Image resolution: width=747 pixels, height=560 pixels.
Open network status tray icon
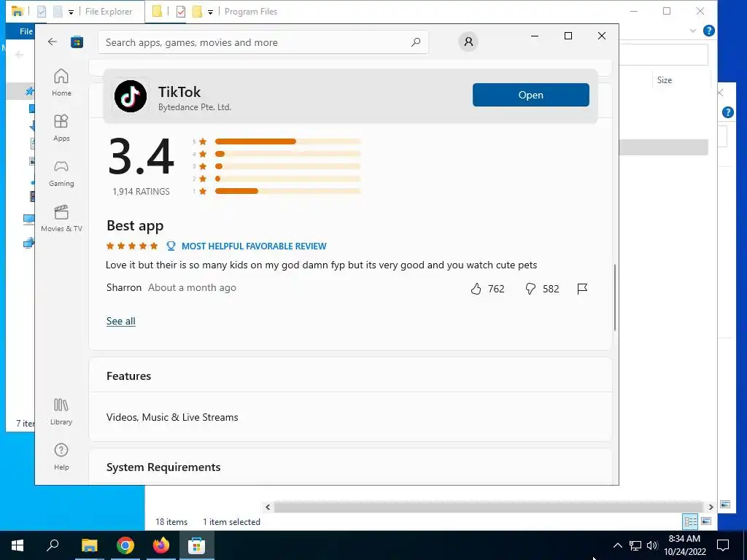635,545
